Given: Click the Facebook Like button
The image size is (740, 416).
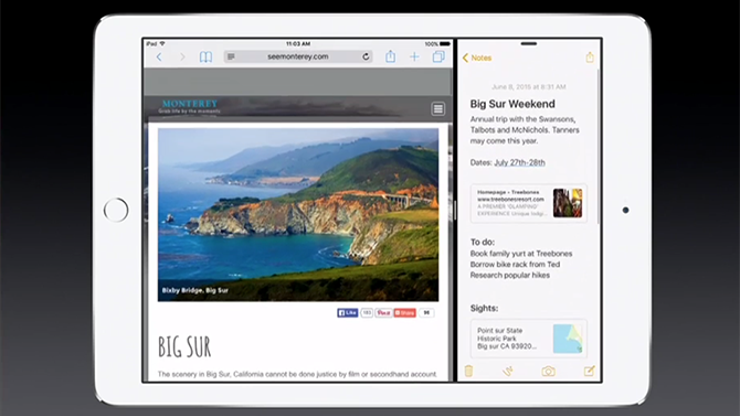Looking at the screenshot, I should [348, 313].
